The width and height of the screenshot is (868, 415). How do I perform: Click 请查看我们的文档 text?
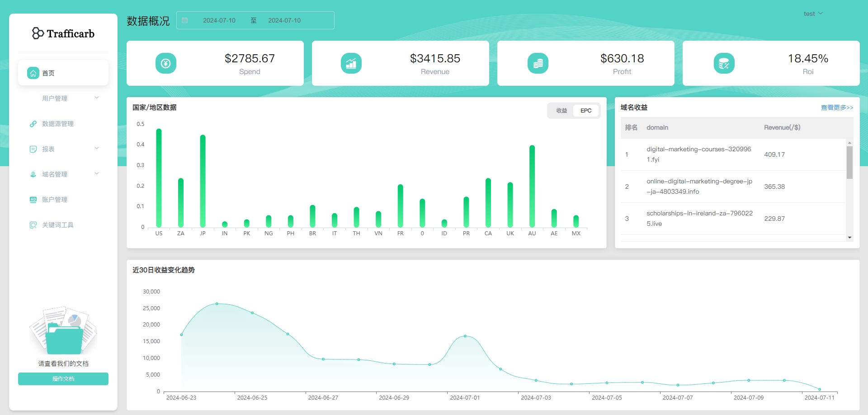coord(63,364)
